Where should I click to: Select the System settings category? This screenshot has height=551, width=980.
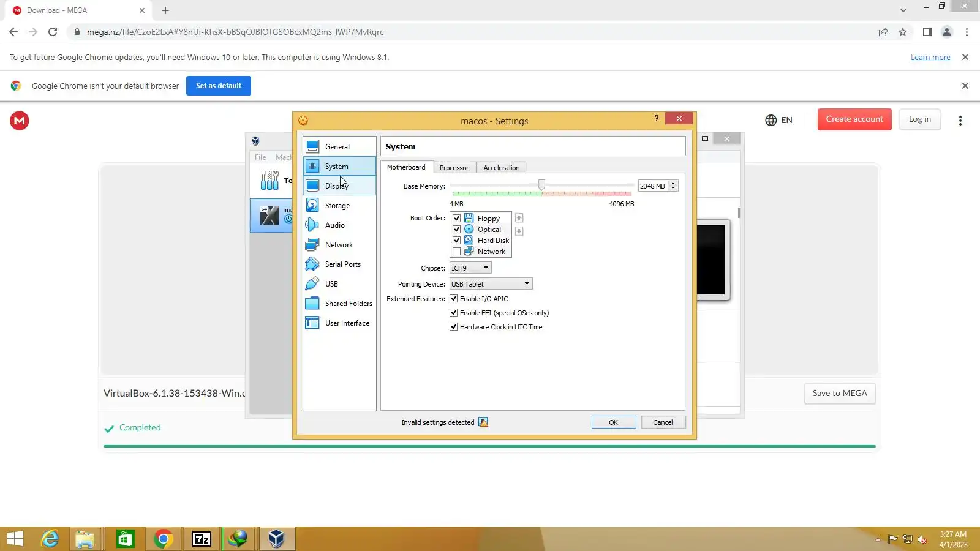coord(339,166)
